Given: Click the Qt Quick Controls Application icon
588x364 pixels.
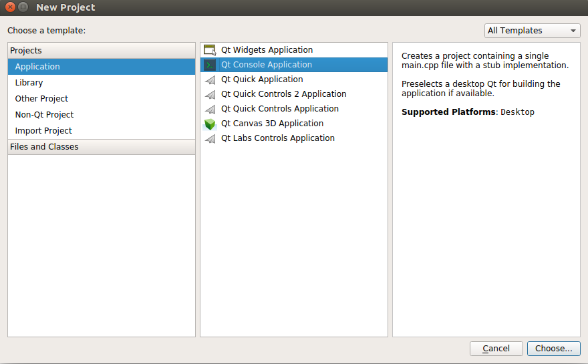Looking at the screenshot, I should [x=210, y=109].
